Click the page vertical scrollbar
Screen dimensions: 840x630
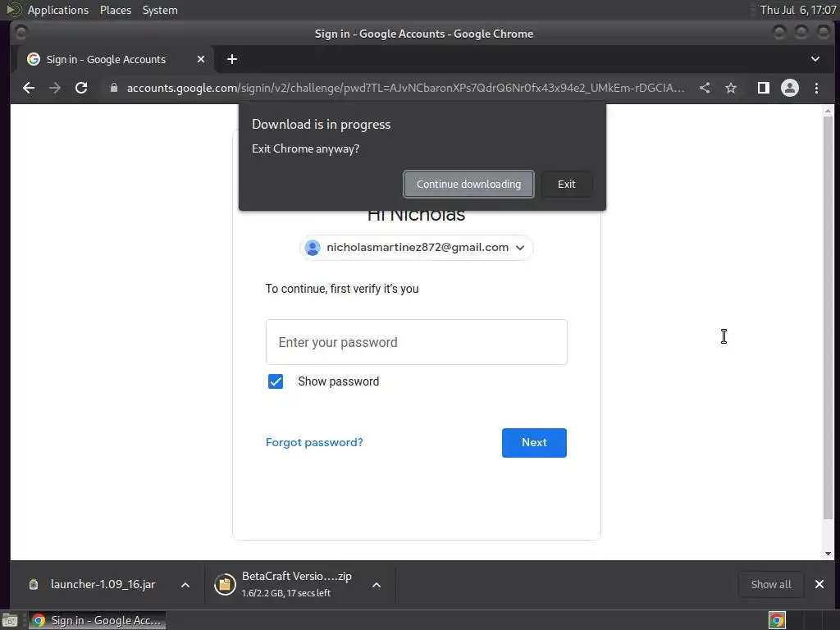(829, 317)
